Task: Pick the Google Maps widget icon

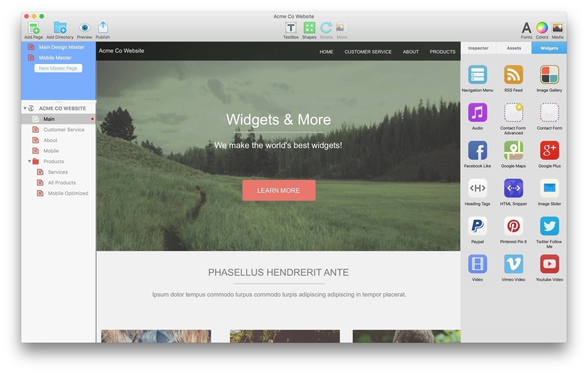Action: pyautogui.click(x=513, y=150)
